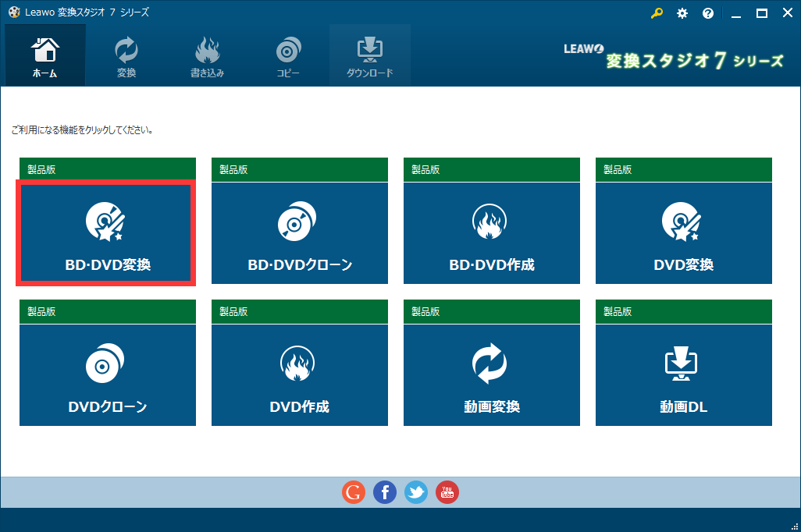801x532 pixels.
Task: Open the YouTube channel link
Action: coord(447,492)
